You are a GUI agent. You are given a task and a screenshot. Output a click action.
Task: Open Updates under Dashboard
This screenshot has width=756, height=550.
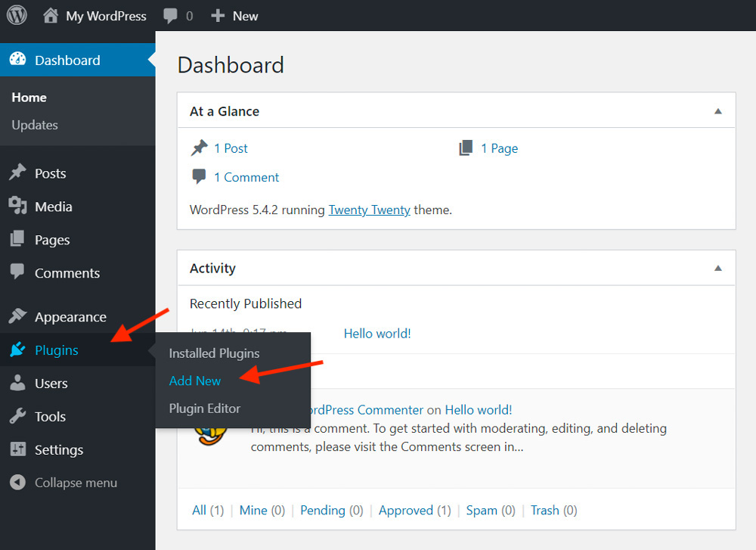pyautogui.click(x=35, y=125)
